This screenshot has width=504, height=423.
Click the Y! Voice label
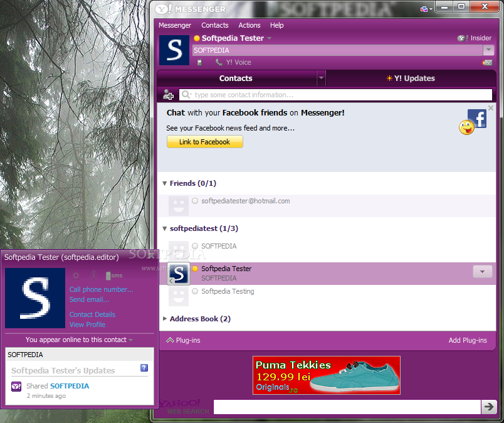click(x=238, y=62)
